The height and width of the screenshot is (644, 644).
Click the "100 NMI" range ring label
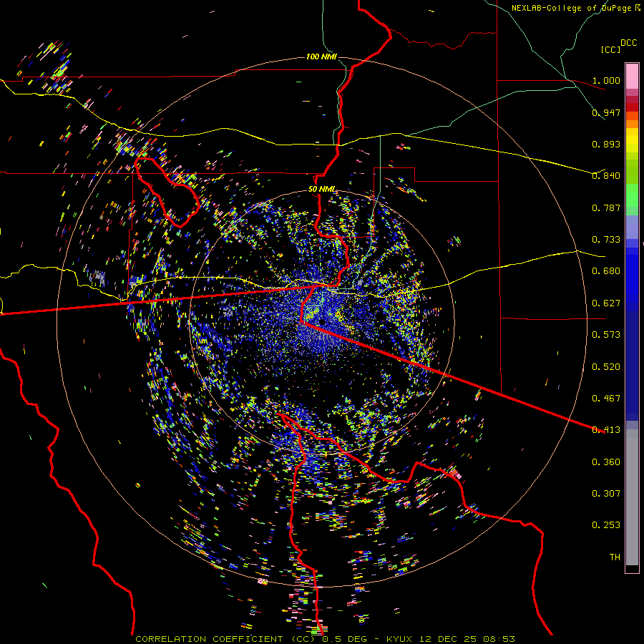tap(321, 57)
